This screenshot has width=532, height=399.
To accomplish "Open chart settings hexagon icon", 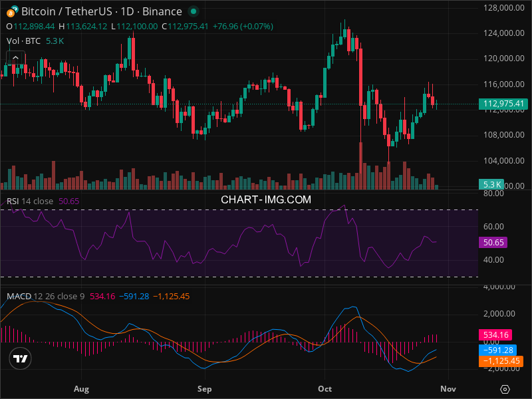I will tap(505, 389).
